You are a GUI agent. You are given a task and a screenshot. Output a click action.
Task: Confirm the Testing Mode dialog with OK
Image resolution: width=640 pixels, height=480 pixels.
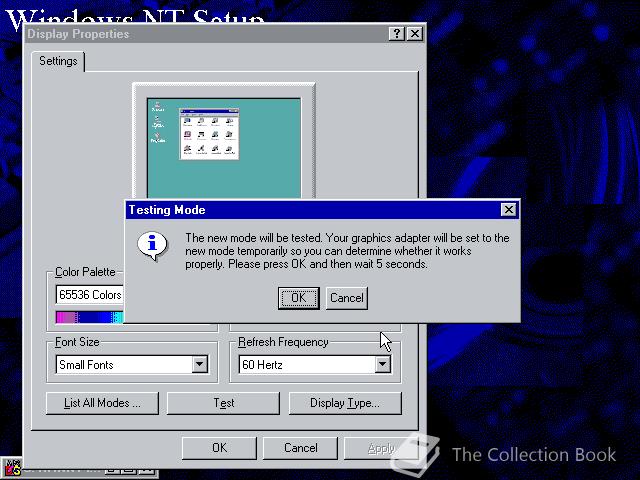298,298
